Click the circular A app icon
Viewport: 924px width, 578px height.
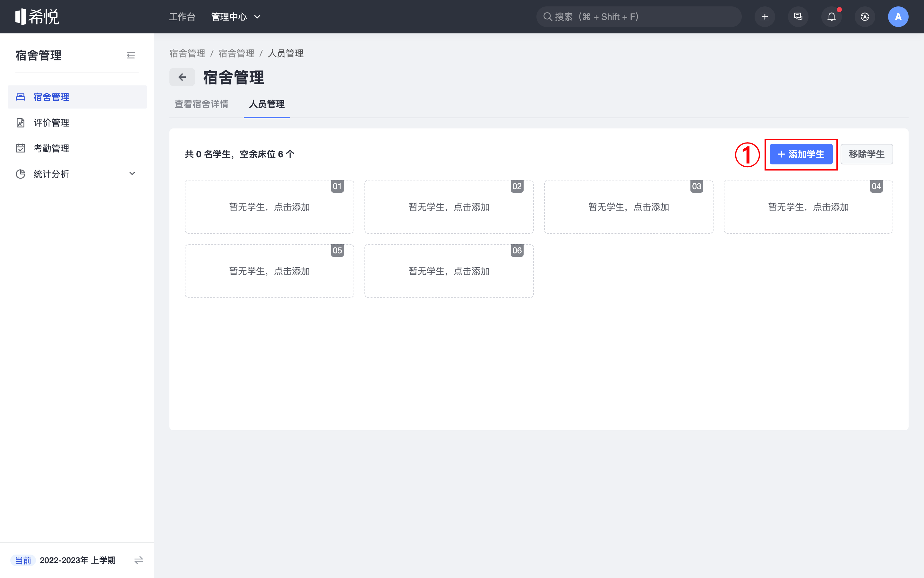click(x=864, y=16)
